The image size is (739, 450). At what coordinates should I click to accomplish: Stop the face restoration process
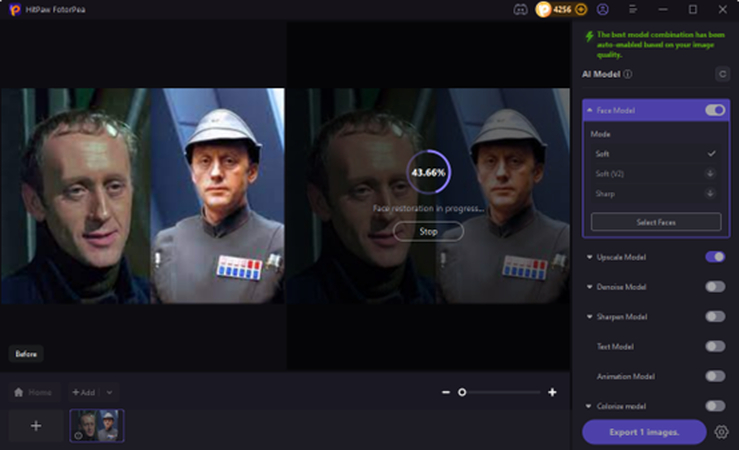click(428, 231)
